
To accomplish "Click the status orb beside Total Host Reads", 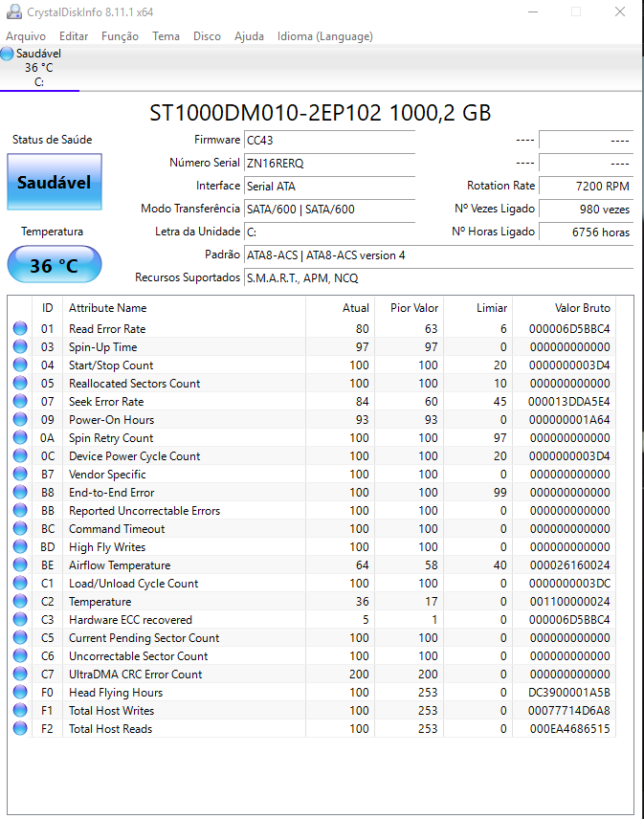I will pyautogui.click(x=20, y=728).
